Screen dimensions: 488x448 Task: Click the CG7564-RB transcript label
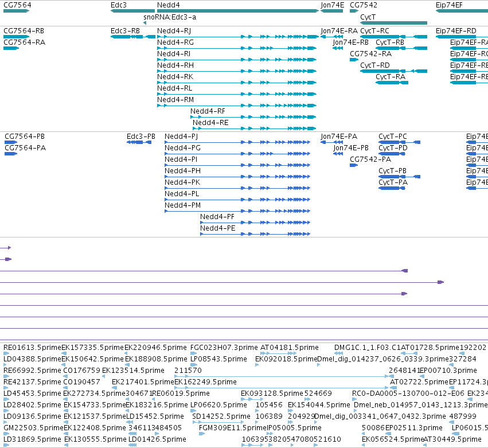point(24,31)
